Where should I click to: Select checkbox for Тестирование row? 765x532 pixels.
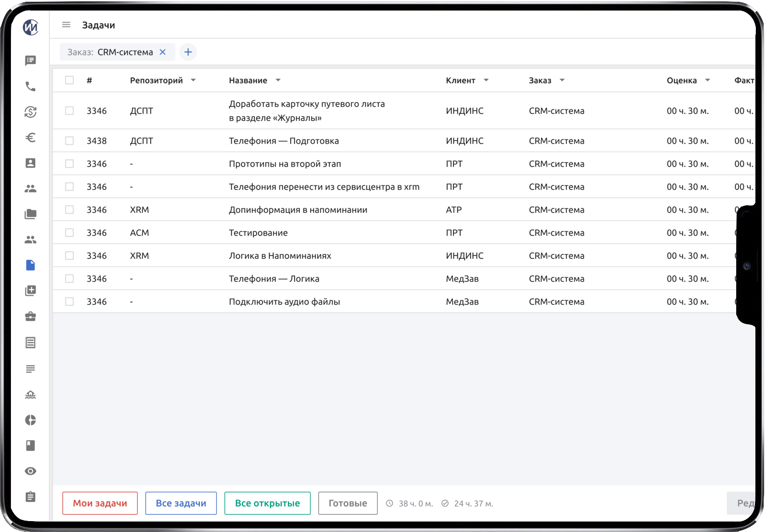(69, 233)
